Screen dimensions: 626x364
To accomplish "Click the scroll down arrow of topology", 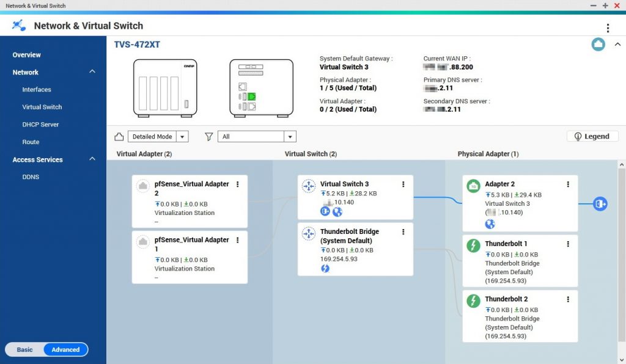I will 622,360.
